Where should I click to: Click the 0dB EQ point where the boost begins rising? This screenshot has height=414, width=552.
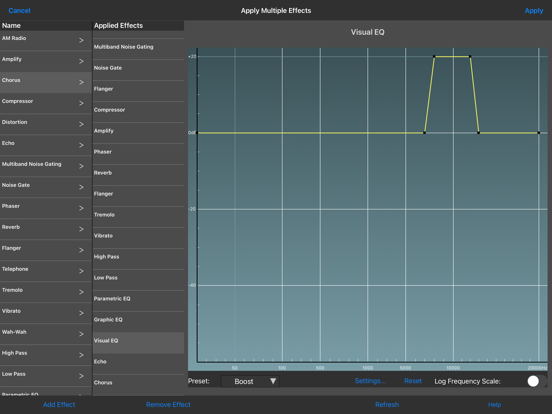(425, 133)
